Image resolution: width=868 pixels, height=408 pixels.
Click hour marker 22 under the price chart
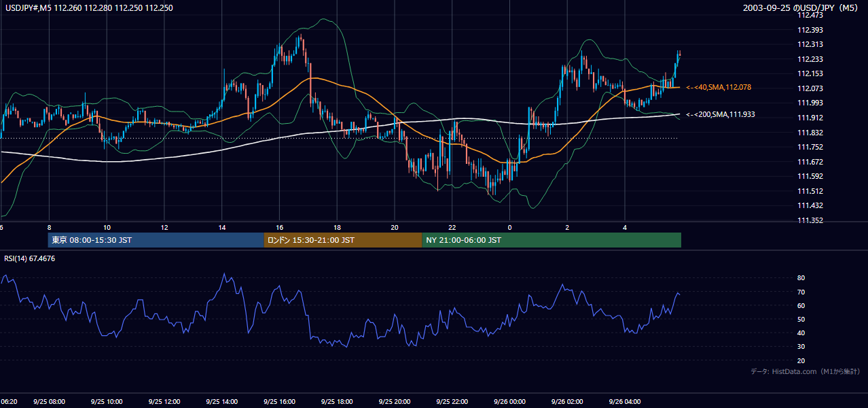click(x=452, y=227)
